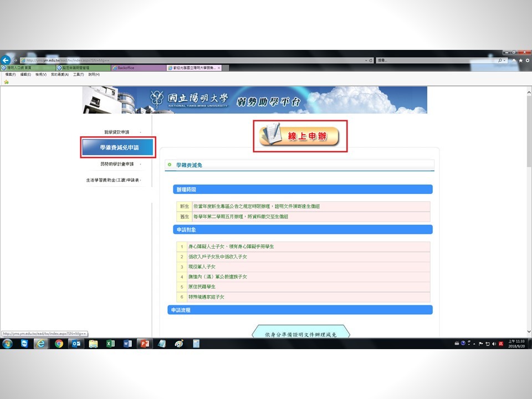Open 生活學習獎助金(工讀)申請表 sidebar link
532x399 pixels.
pos(113,180)
